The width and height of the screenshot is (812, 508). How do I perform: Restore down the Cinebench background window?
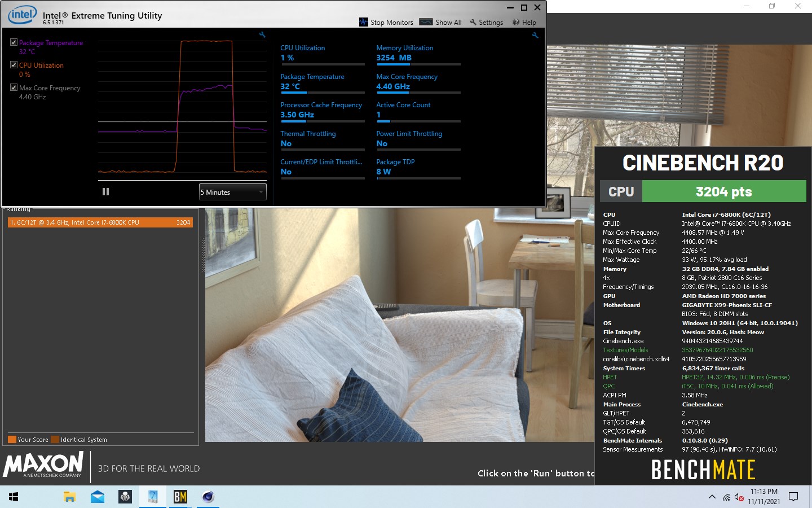tap(772, 6)
